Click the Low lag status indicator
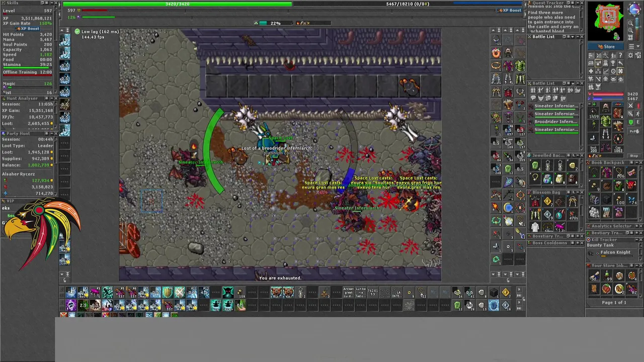Image resolution: width=644 pixels, height=362 pixels. 96,32
